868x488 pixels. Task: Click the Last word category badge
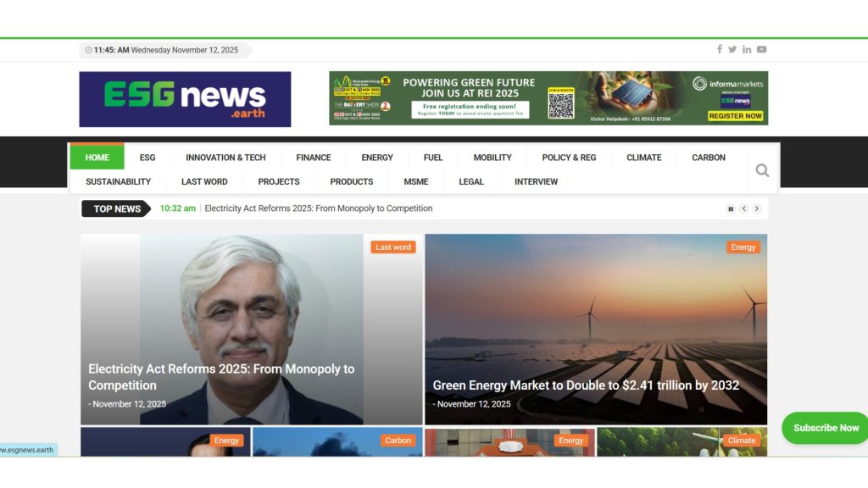tap(393, 247)
